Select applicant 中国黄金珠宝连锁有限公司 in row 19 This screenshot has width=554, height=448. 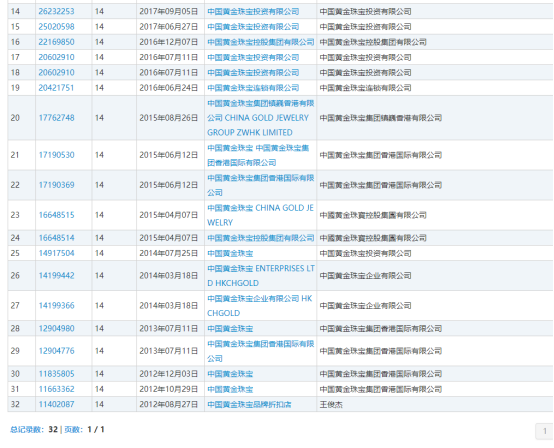pos(365,88)
